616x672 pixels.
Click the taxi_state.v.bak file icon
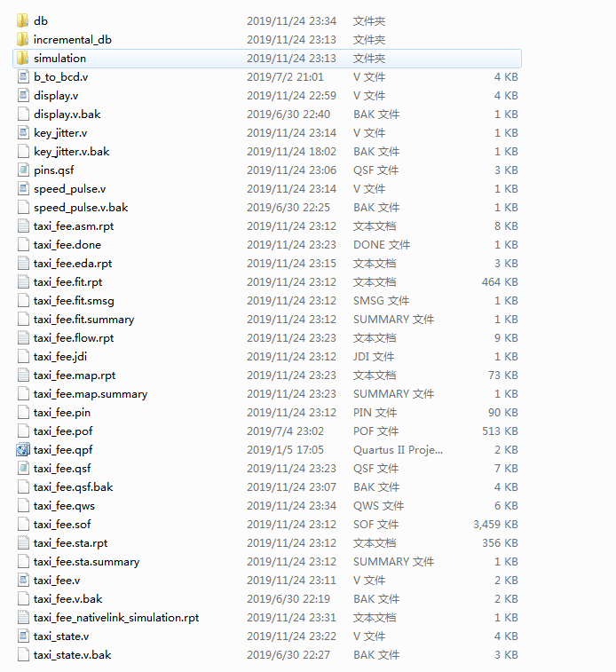(x=23, y=654)
